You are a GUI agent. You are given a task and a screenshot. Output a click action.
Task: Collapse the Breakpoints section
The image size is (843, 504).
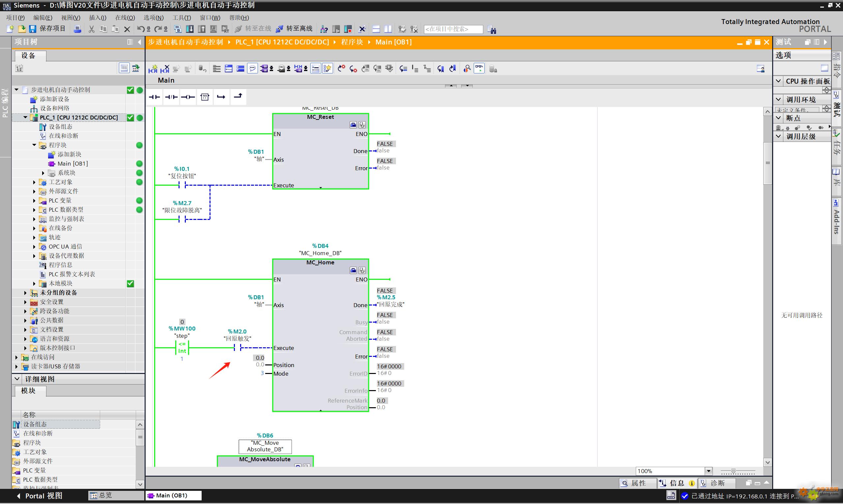pyautogui.click(x=778, y=118)
